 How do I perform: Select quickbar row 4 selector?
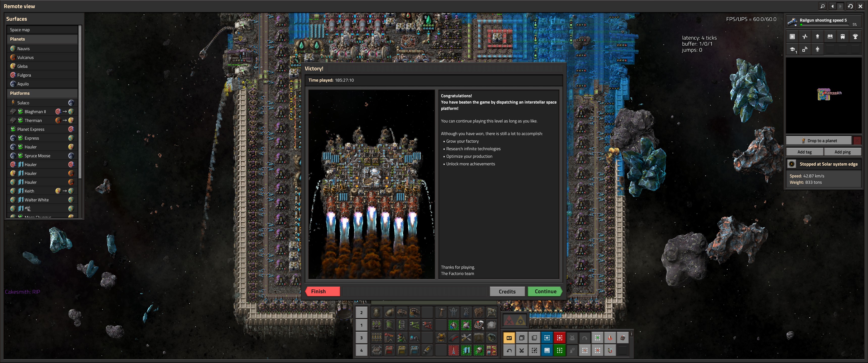coord(361,351)
